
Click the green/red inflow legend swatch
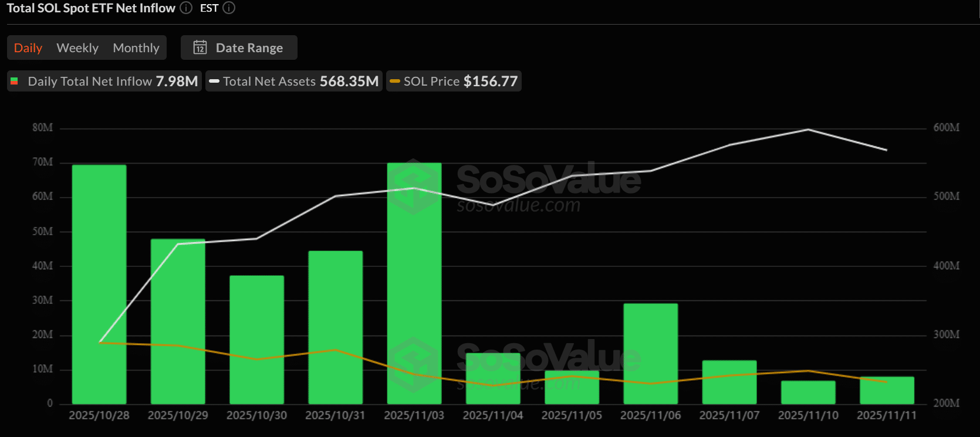coord(15,81)
